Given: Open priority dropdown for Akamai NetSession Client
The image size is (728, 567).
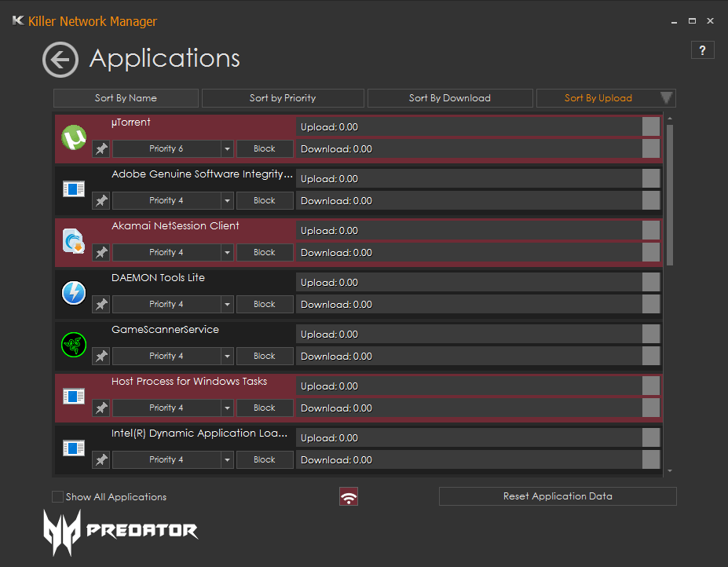Looking at the screenshot, I should click(x=226, y=253).
